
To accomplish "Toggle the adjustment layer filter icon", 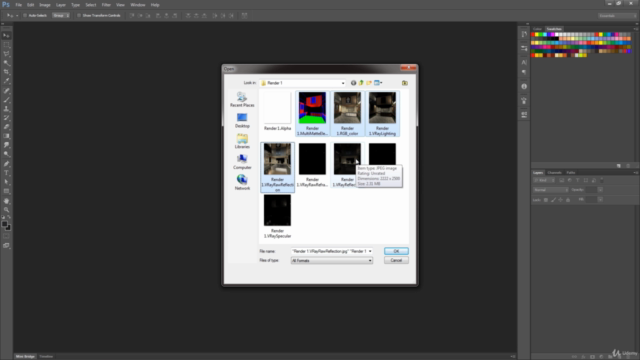I will click(x=569, y=180).
